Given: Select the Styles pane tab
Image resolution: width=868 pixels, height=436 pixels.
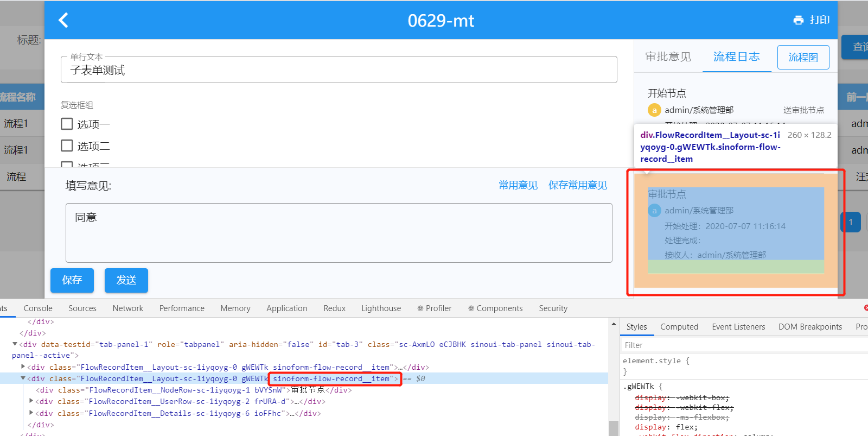Looking at the screenshot, I should [636, 327].
